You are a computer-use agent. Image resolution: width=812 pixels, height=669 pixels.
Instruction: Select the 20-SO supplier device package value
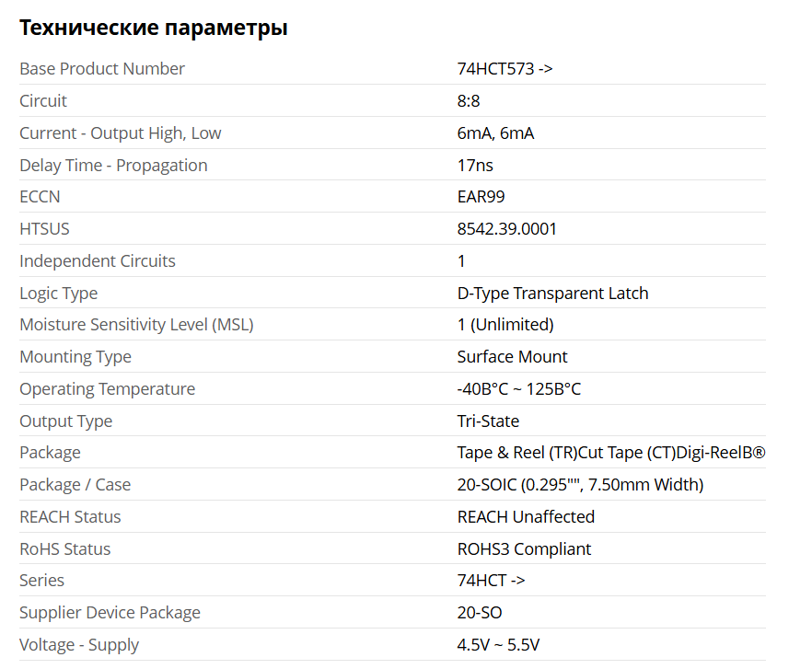tap(480, 613)
